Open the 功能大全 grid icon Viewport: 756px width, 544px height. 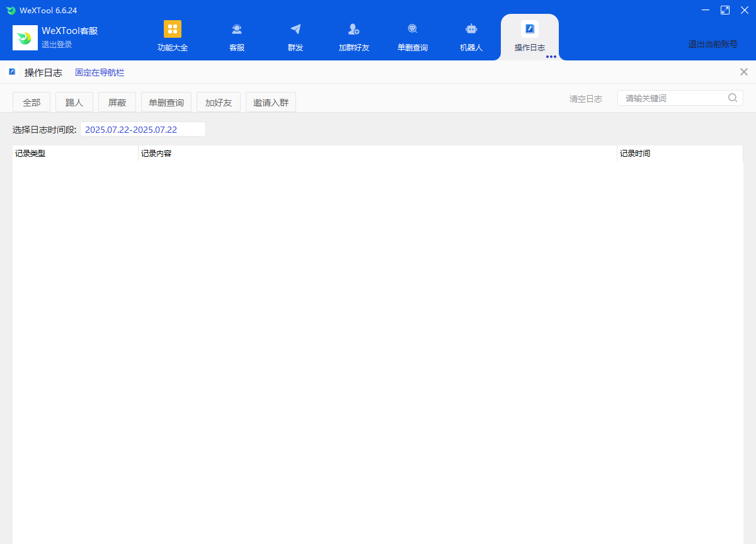(172, 29)
